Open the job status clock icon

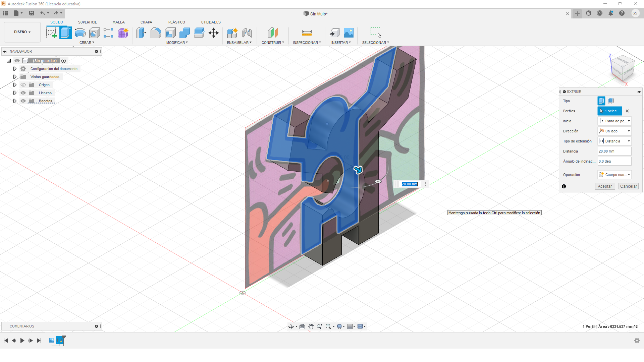click(x=600, y=13)
